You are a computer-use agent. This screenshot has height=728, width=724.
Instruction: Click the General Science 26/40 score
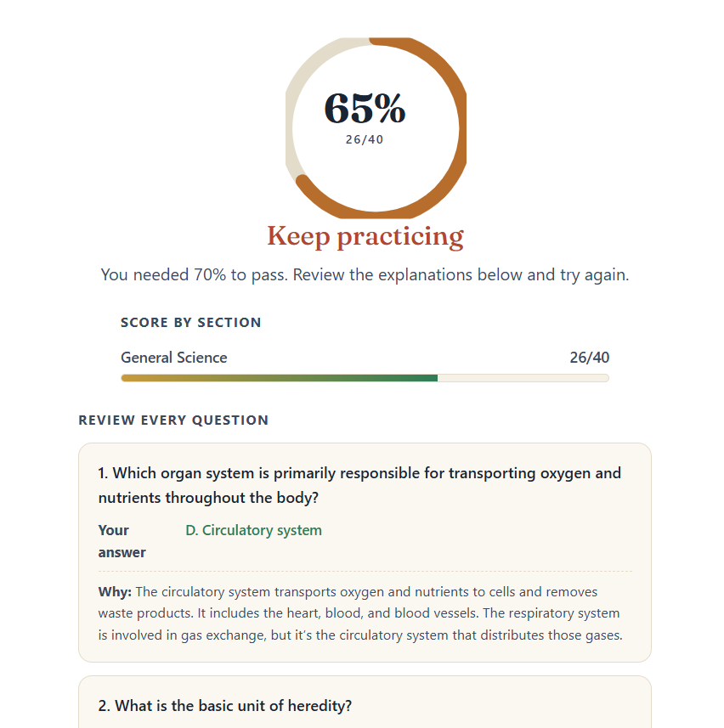point(590,358)
